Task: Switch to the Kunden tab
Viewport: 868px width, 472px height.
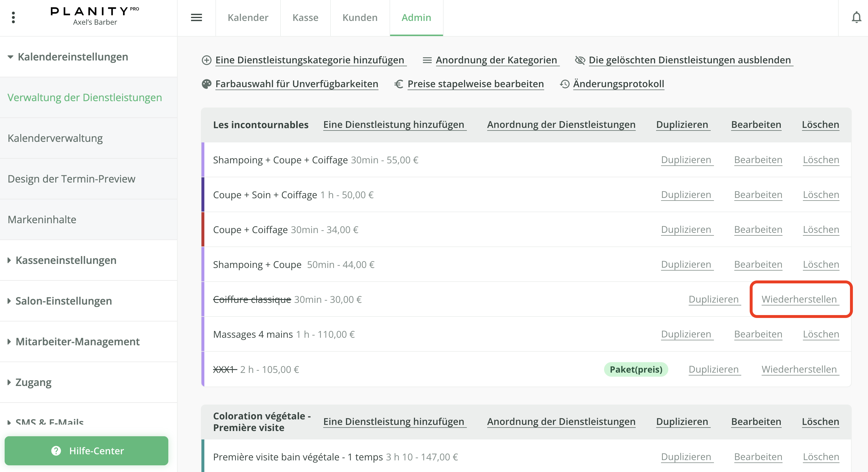Action: pyautogui.click(x=360, y=17)
